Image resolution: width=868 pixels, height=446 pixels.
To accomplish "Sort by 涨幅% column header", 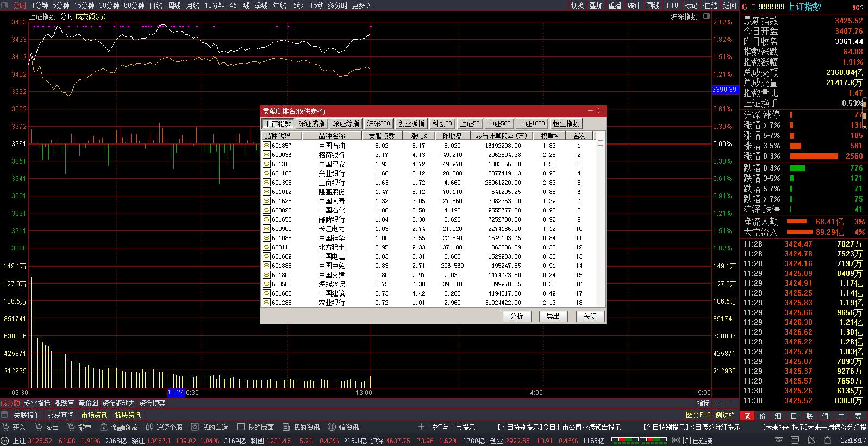I will click(x=419, y=136).
